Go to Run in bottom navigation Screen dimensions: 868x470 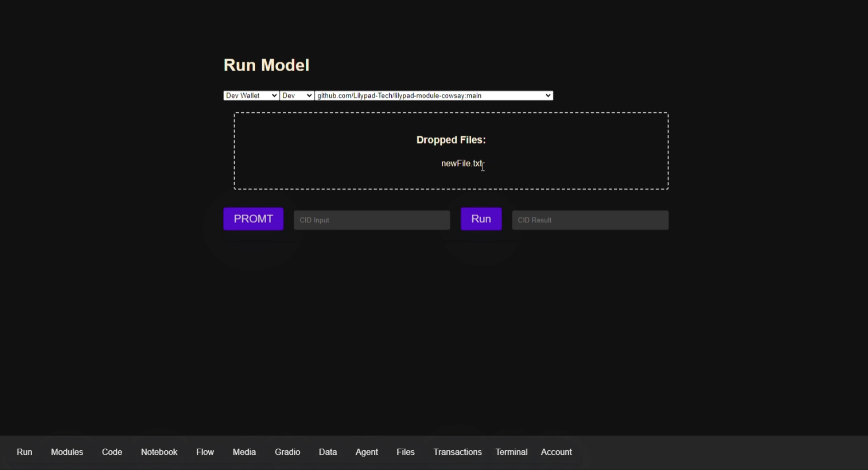[24, 452]
